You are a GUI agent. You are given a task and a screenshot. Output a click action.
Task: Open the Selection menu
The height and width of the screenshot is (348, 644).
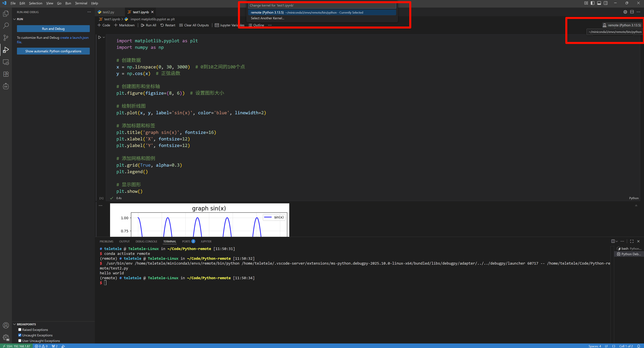coord(36,3)
